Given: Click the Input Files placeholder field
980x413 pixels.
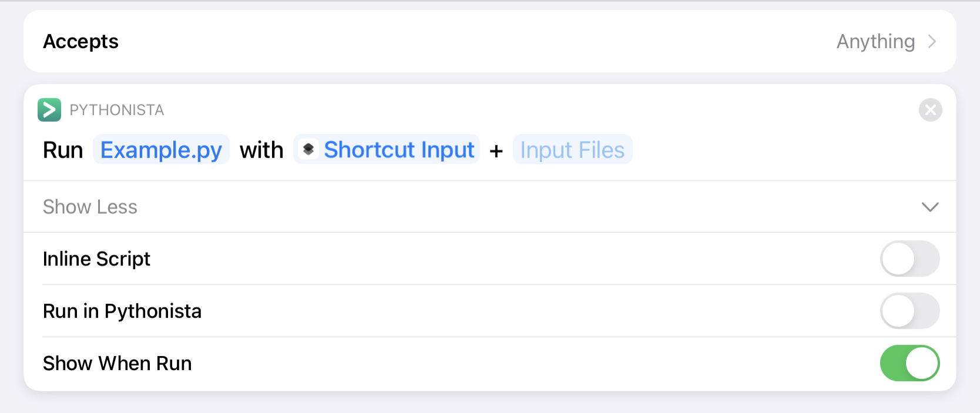Looking at the screenshot, I should click(572, 150).
